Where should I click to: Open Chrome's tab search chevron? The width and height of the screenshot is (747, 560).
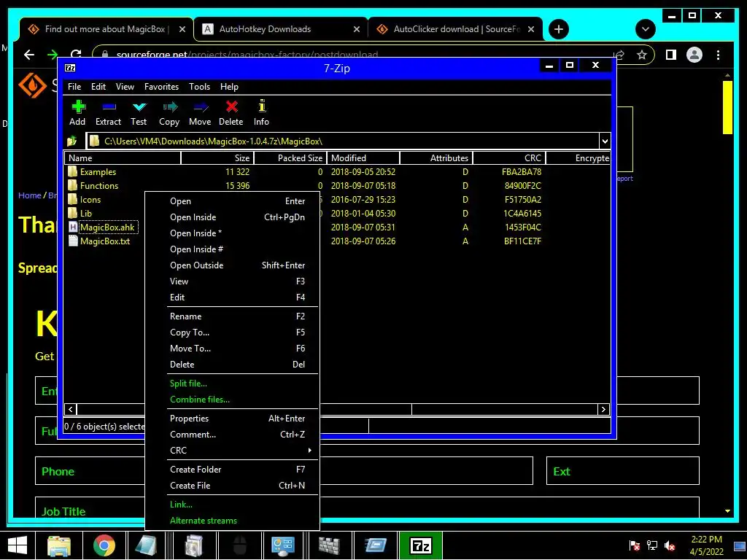(x=645, y=29)
